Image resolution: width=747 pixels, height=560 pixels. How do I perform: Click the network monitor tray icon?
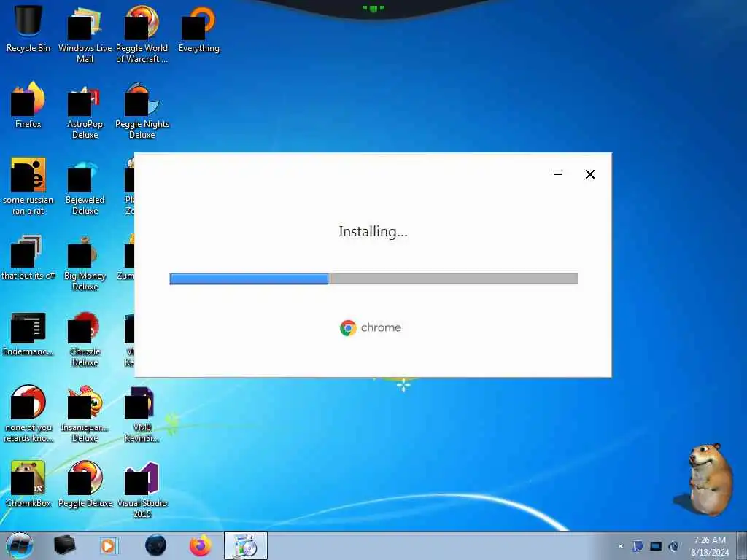pyautogui.click(x=656, y=546)
